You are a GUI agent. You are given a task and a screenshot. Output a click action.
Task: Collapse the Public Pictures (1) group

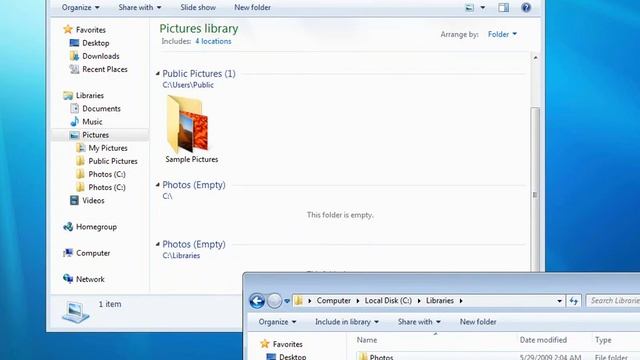pyautogui.click(x=158, y=73)
